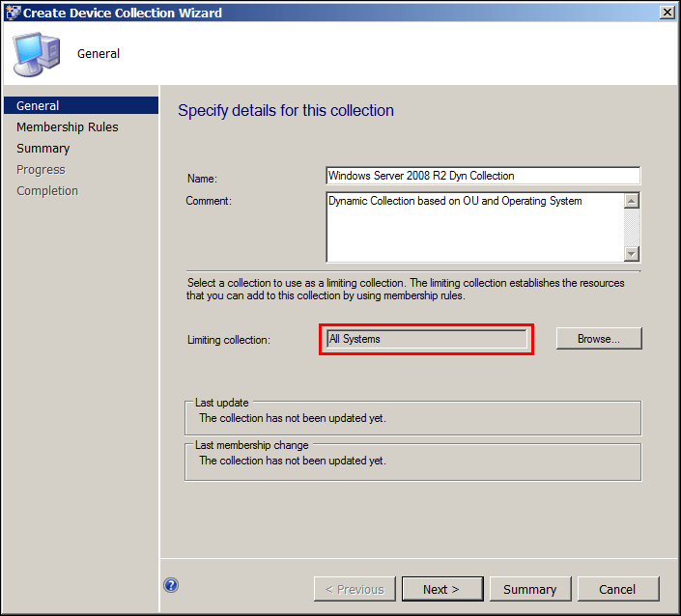Cancel the wizard
Image resolution: width=681 pixels, height=616 pixels.
(x=617, y=589)
